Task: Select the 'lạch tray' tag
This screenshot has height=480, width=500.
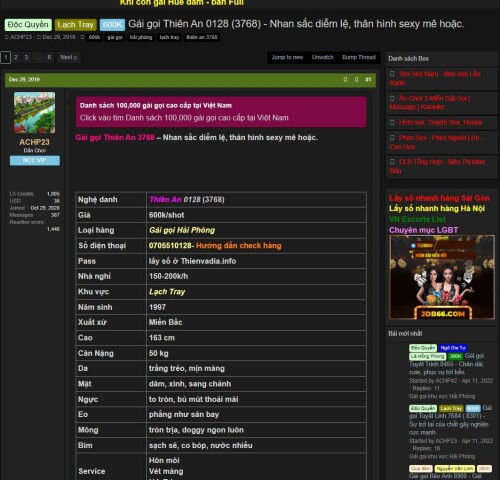Action: point(169,37)
